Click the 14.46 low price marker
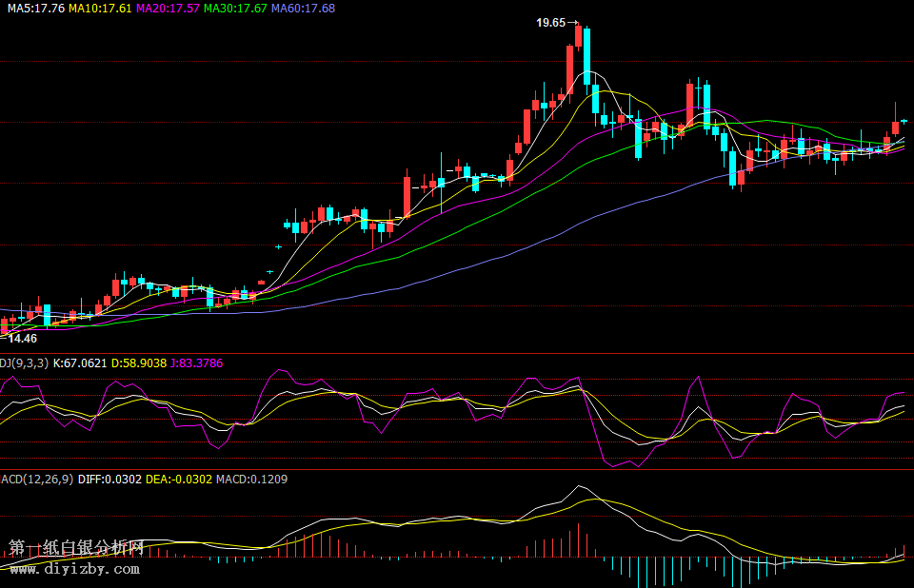 coord(23,338)
